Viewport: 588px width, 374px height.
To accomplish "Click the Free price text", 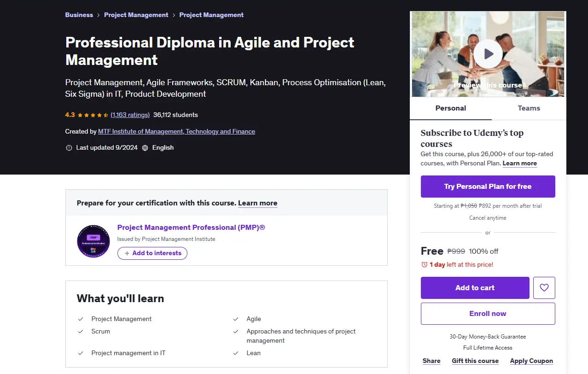I will (432, 251).
